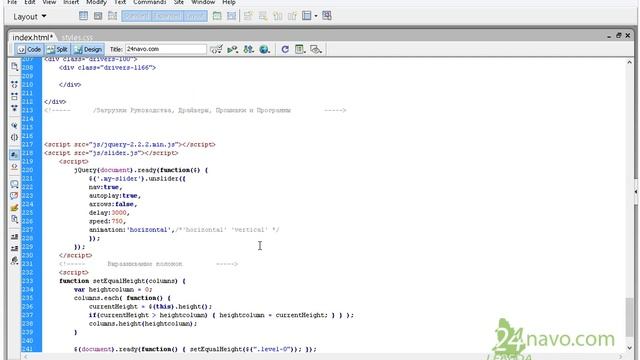
Task: Click the div class drivers-1166 line
Action: coord(107,68)
